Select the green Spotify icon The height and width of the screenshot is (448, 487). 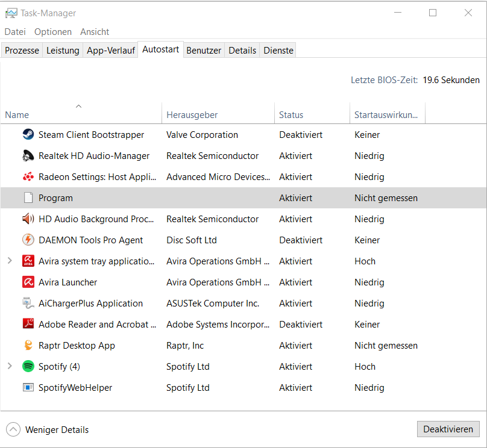pyautogui.click(x=28, y=367)
